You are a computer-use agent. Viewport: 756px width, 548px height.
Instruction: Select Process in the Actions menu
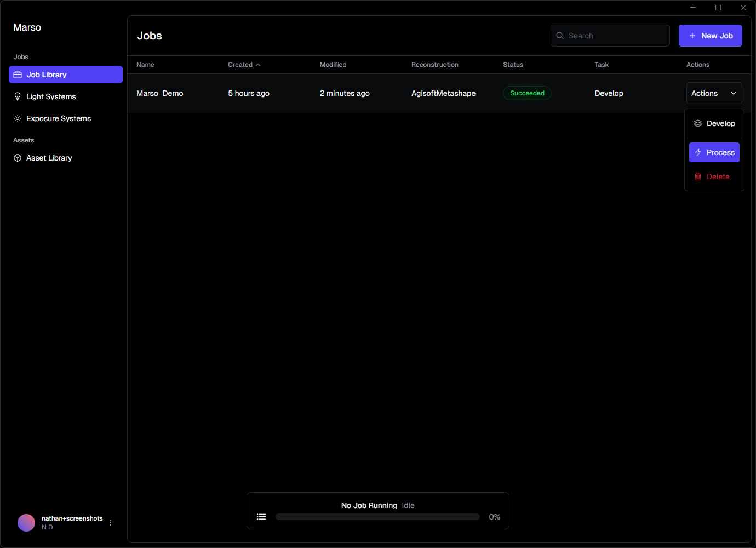tap(714, 152)
